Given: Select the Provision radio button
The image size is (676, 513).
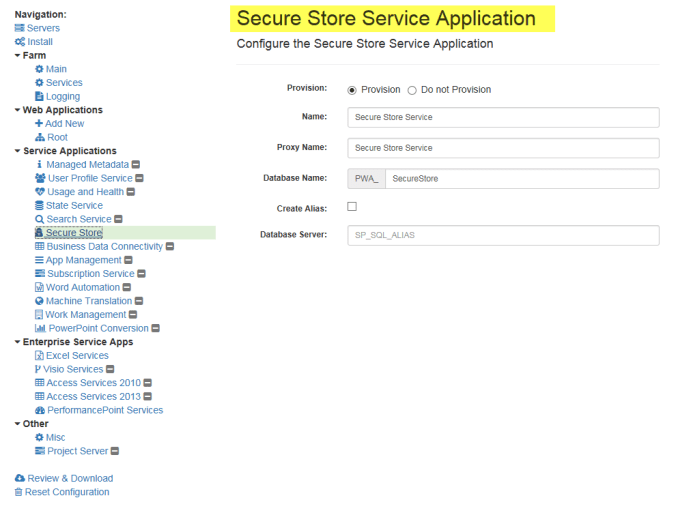Looking at the screenshot, I should tap(352, 90).
